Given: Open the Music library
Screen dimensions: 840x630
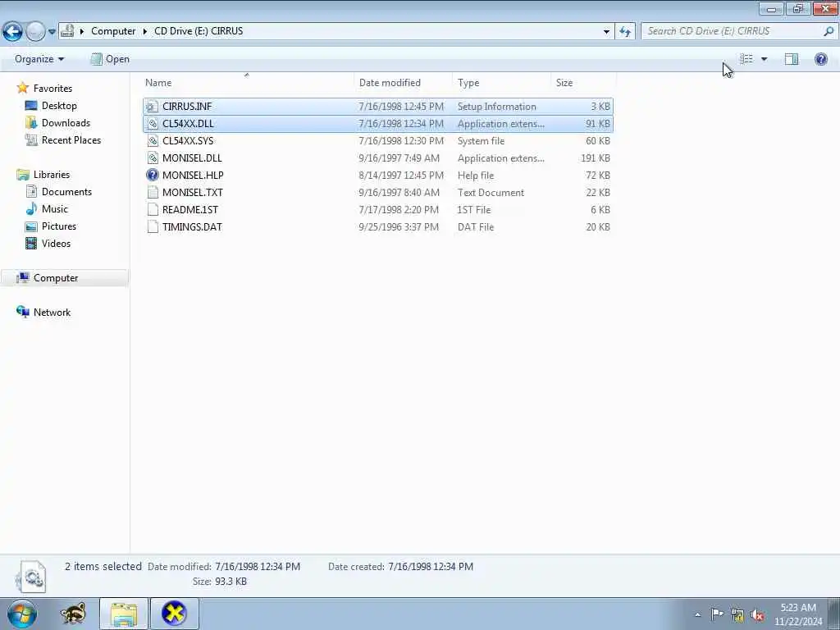Looking at the screenshot, I should coord(47,209).
